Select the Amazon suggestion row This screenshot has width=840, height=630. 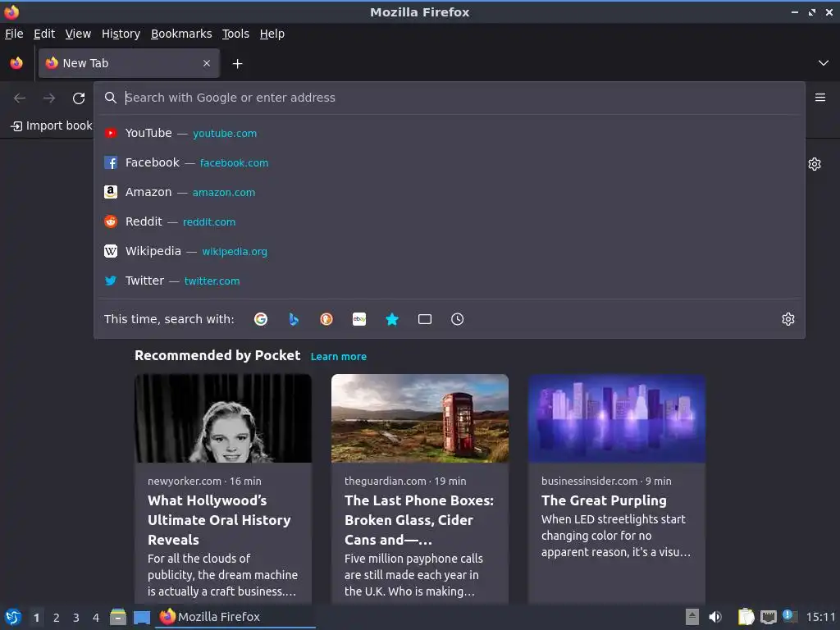(450, 192)
